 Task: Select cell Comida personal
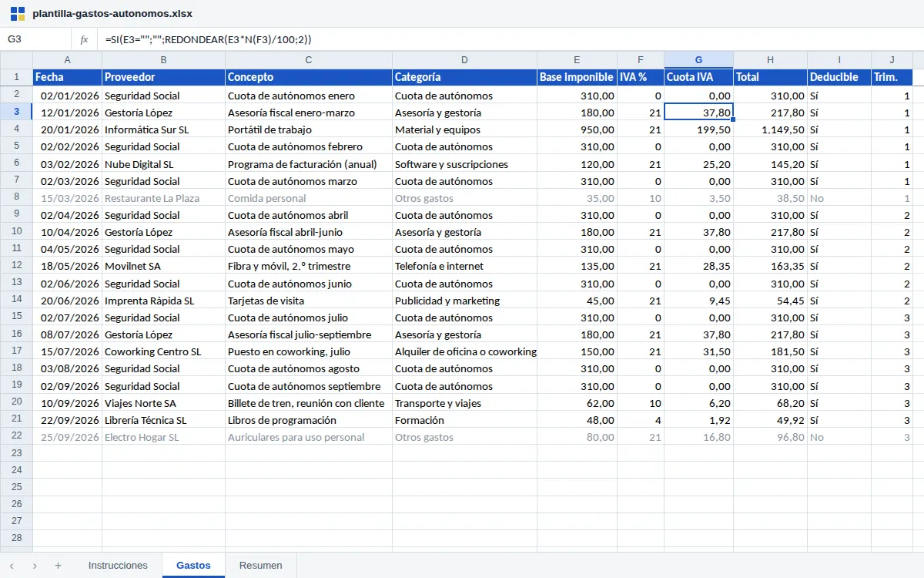(x=309, y=198)
